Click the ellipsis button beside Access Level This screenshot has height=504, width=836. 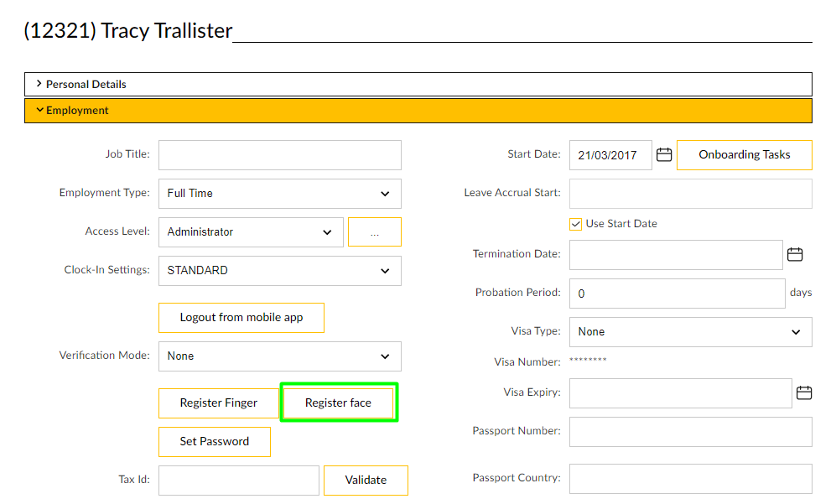(x=375, y=232)
